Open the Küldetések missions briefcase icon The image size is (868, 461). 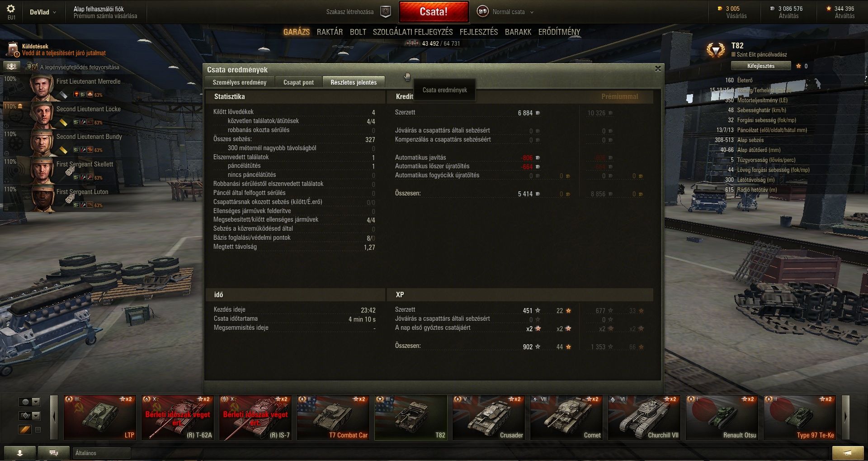(13, 50)
